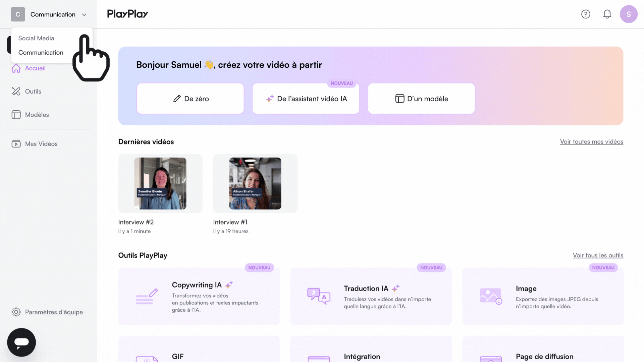Collapse the Communication workspace dropdown chevron
The width and height of the screenshot is (644, 362).
(84, 15)
